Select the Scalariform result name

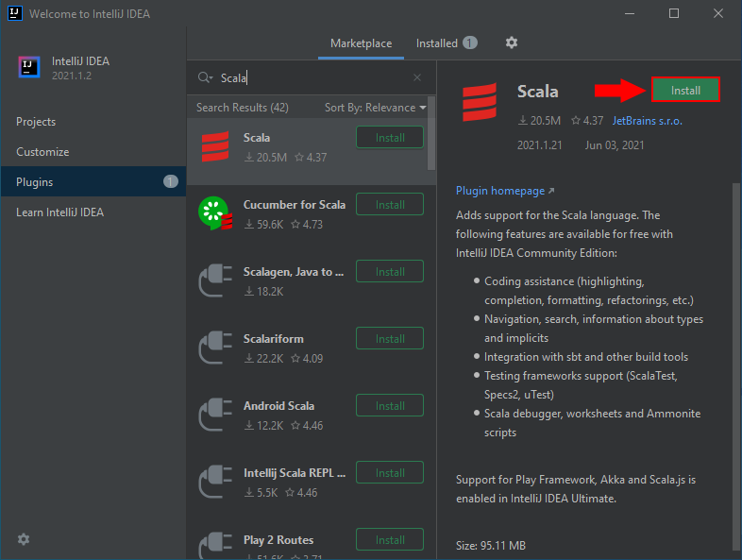(x=273, y=339)
